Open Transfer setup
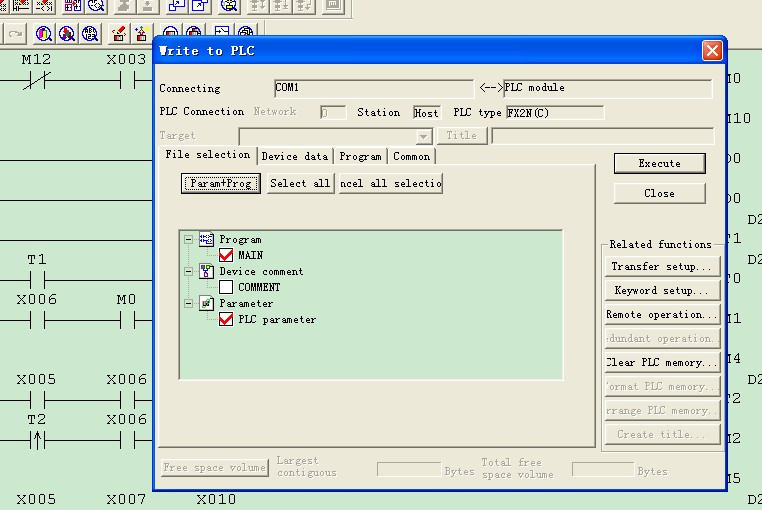This screenshot has width=762, height=510. [x=662, y=266]
